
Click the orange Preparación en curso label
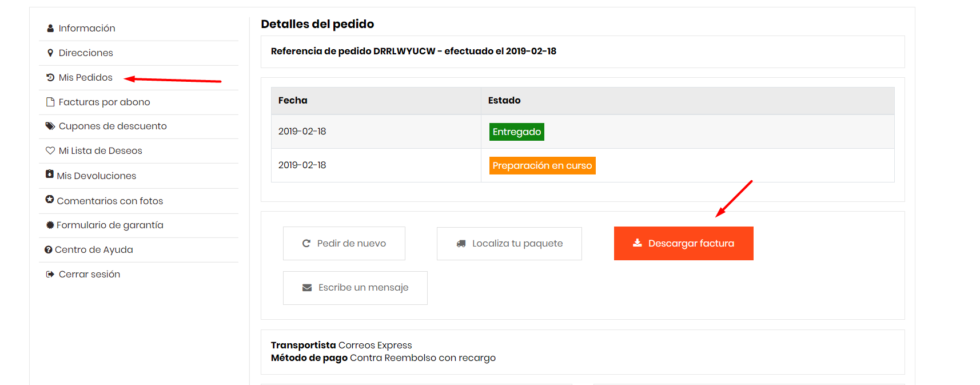[x=542, y=165]
